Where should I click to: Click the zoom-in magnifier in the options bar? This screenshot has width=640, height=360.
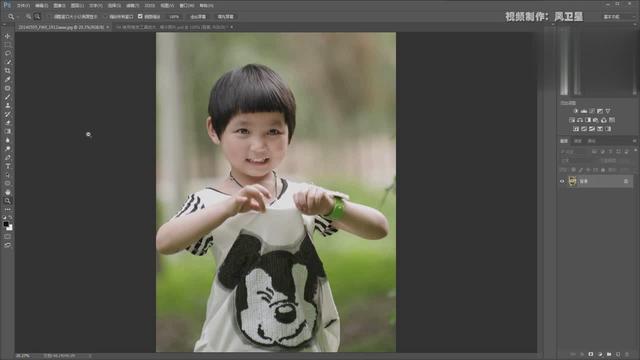[28, 17]
